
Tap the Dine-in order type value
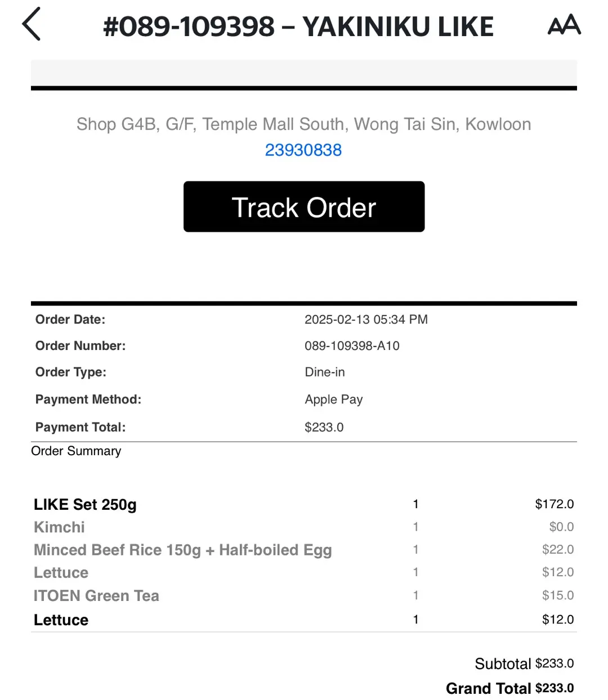(x=325, y=372)
